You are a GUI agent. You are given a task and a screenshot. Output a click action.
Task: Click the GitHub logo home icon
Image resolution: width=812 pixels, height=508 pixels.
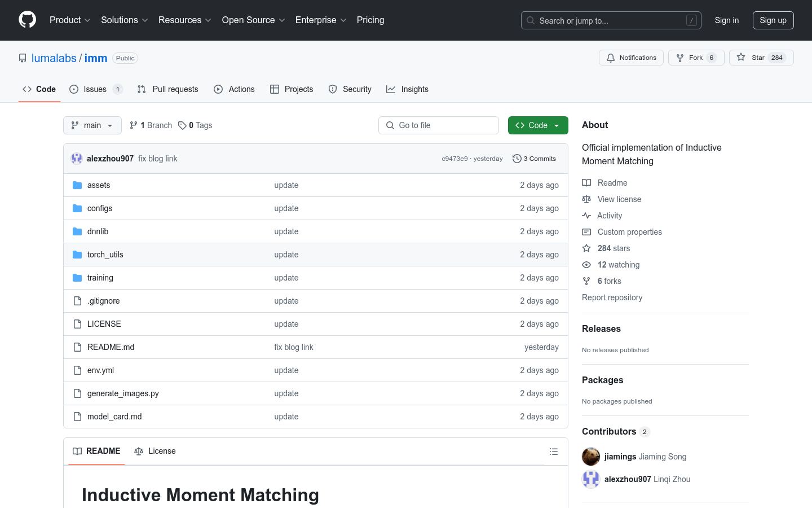(27, 20)
